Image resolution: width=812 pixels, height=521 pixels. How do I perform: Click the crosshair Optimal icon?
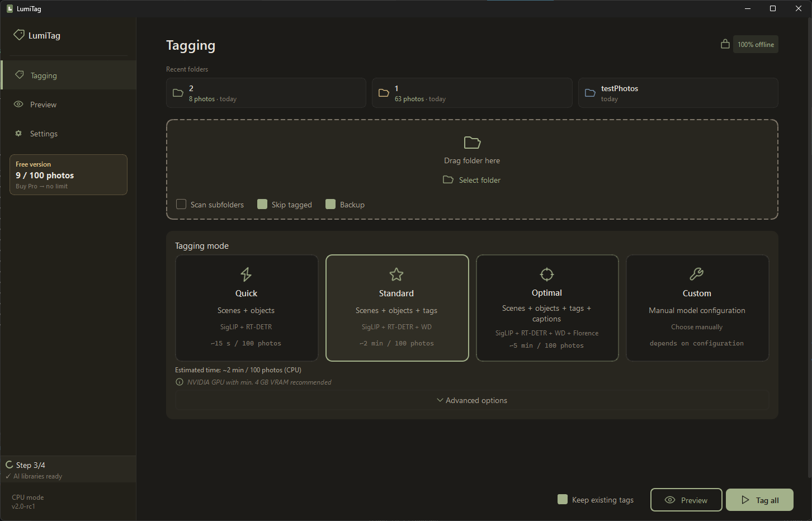coord(547,274)
